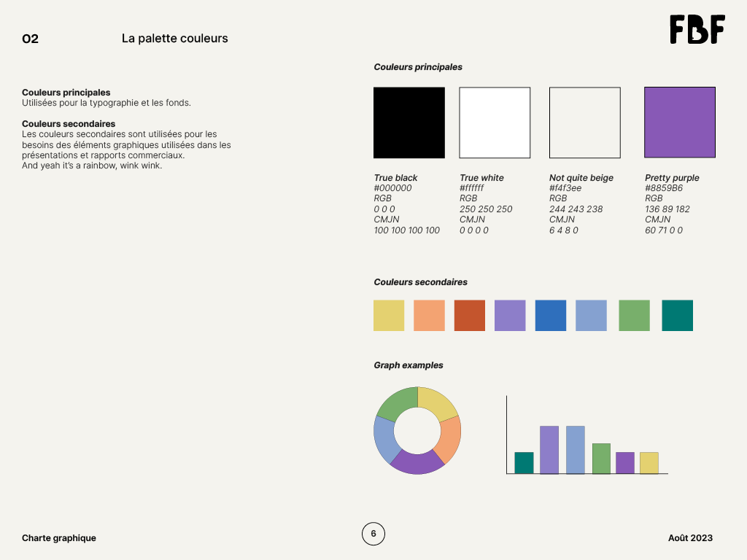Click the purple donut chart segment
Image resolution: width=747 pixels, height=560 pixels.
click(417, 462)
